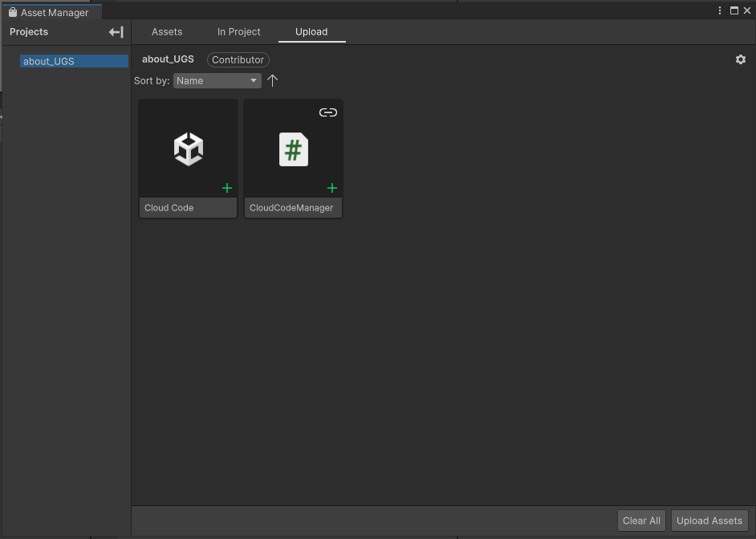
Task: Click the CloudCodeManager card label
Action: pos(291,208)
